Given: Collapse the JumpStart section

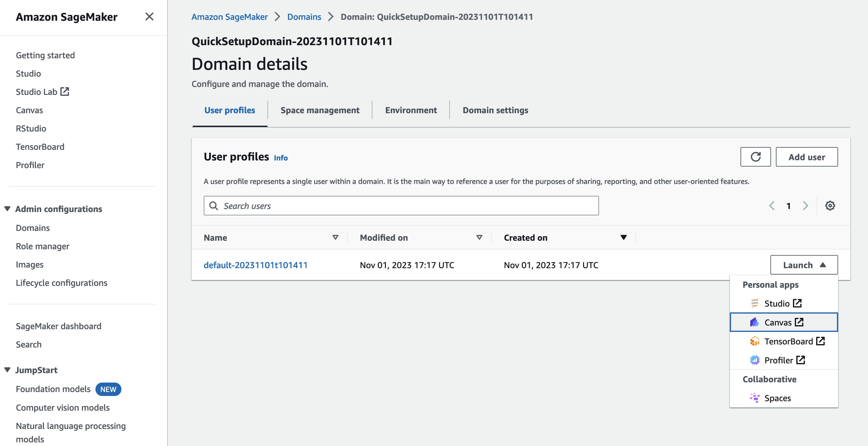Looking at the screenshot, I should 7,370.
